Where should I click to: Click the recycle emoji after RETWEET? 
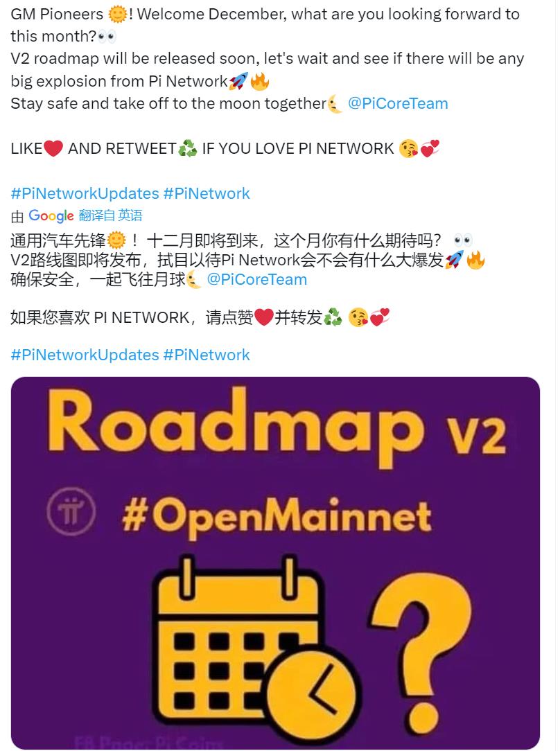(x=187, y=148)
